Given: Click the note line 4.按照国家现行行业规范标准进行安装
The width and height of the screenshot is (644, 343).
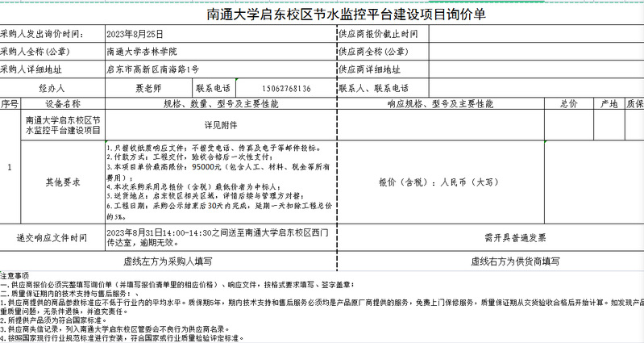Looking at the screenshot, I should click(122, 338).
